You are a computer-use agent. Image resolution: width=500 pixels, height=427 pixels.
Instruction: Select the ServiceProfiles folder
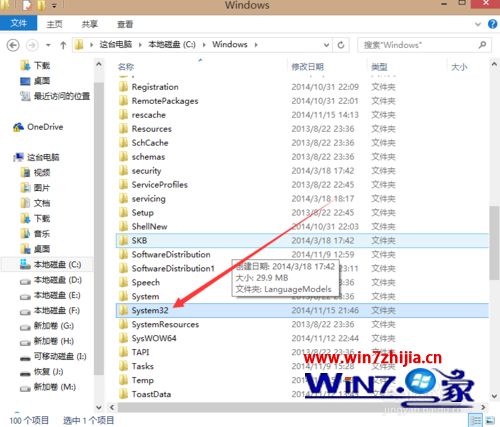(x=160, y=185)
